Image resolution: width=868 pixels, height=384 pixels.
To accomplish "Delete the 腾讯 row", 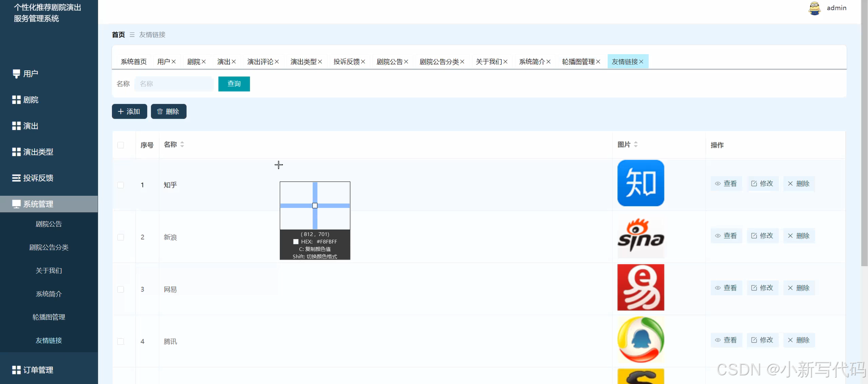I will tap(799, 340).
